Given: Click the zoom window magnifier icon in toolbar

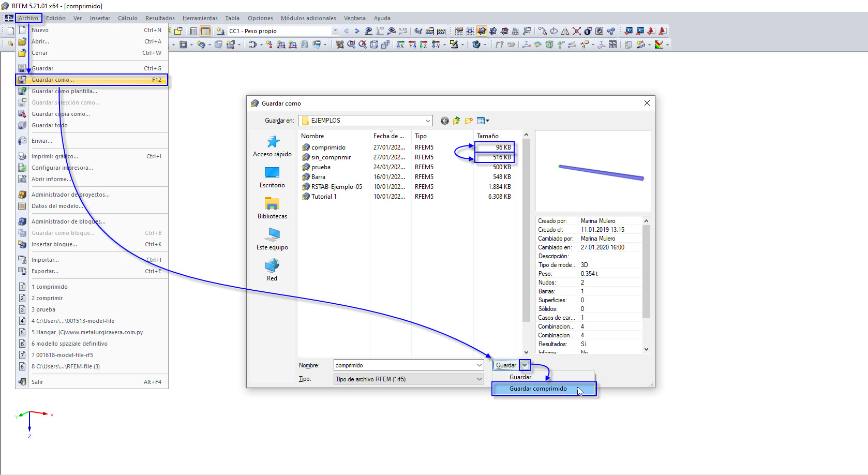Looking at the screenshot, I should (x=351, y=44).
